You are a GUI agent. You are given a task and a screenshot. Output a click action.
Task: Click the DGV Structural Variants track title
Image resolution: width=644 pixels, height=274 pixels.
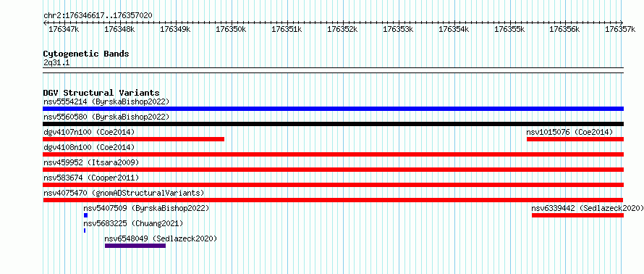point(101,93)
